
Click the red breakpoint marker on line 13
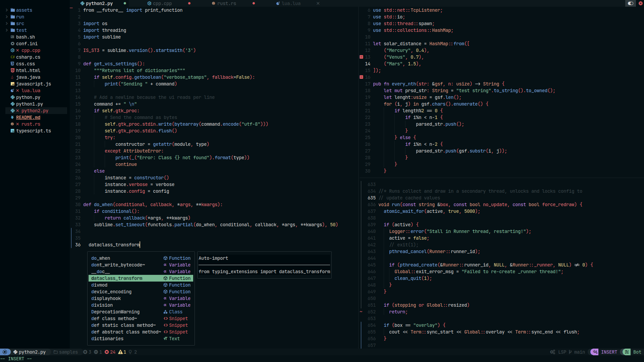pyautogui.click(x=361, y=57)
